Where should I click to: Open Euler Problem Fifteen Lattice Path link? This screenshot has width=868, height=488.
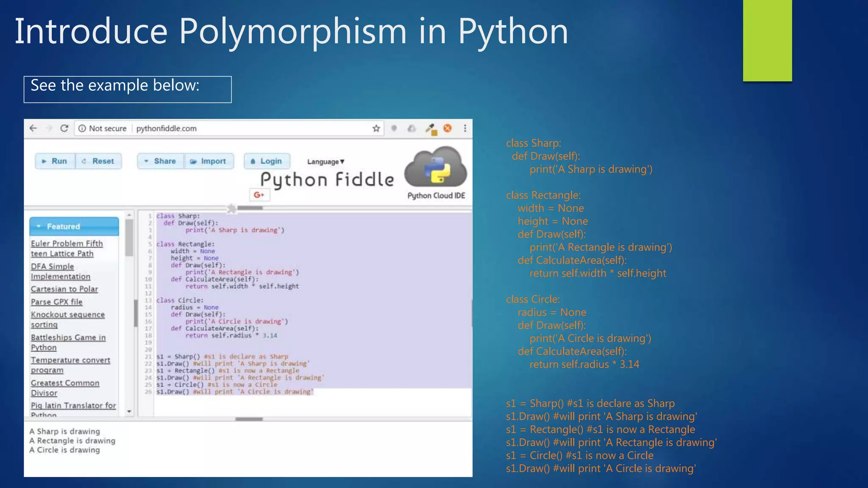[x=67, y=249]
